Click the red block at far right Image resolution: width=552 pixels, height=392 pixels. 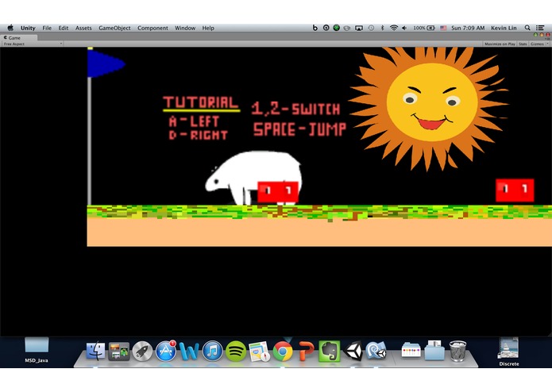515,190
